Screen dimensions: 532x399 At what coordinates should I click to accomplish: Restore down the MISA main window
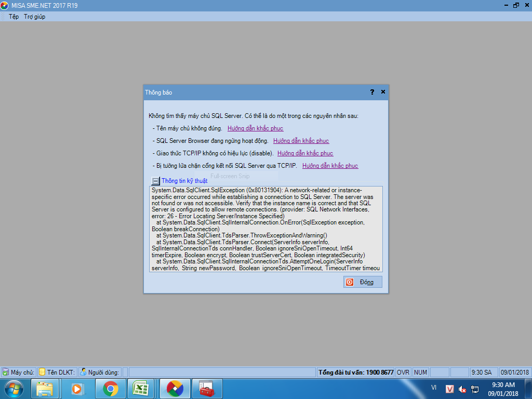coord(516,5)
